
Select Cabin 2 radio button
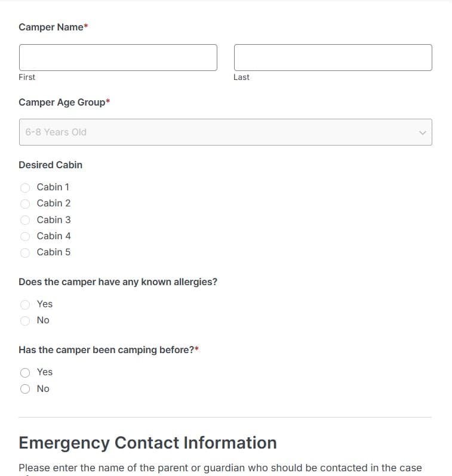(25, 203)
